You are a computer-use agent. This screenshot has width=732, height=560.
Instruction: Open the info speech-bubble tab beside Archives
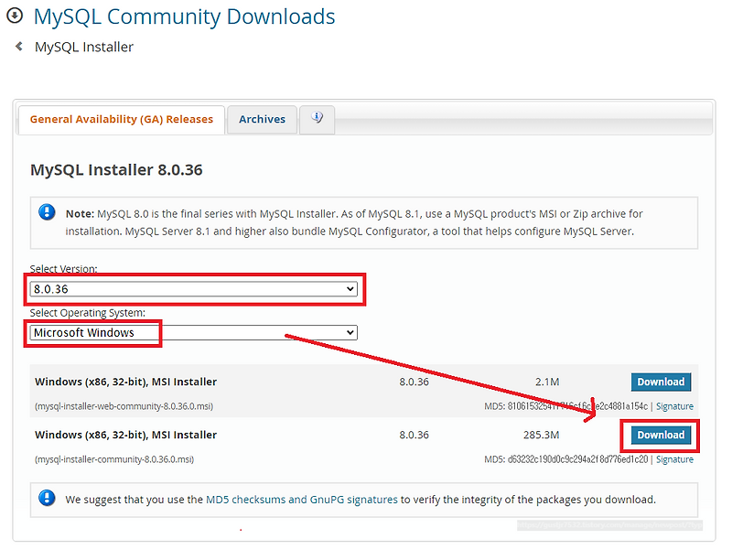(317, 118)
